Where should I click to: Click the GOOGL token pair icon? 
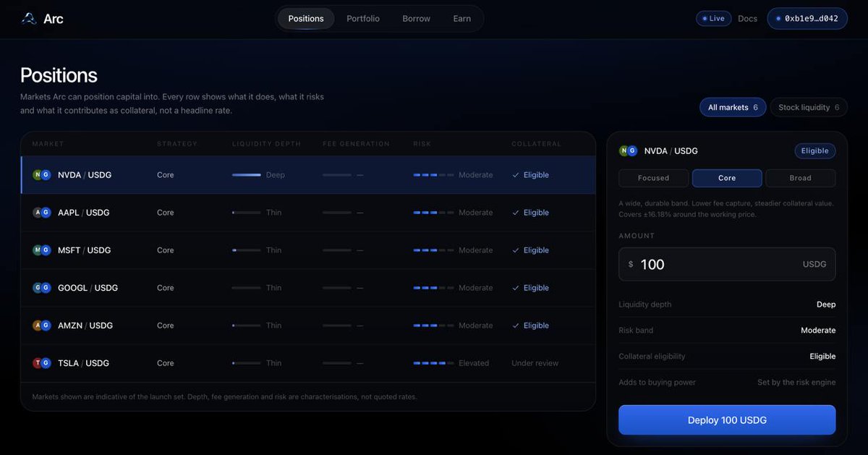click(x=42, y=288)
